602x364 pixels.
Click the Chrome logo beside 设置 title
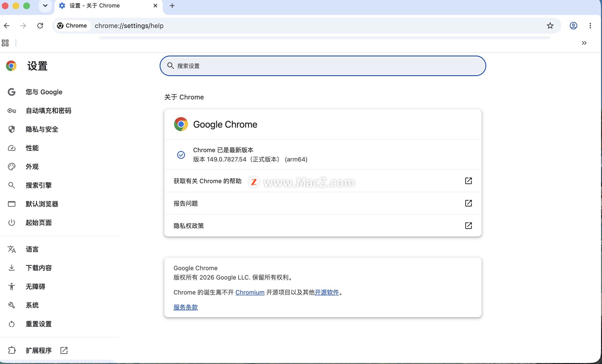pos(11,66)
